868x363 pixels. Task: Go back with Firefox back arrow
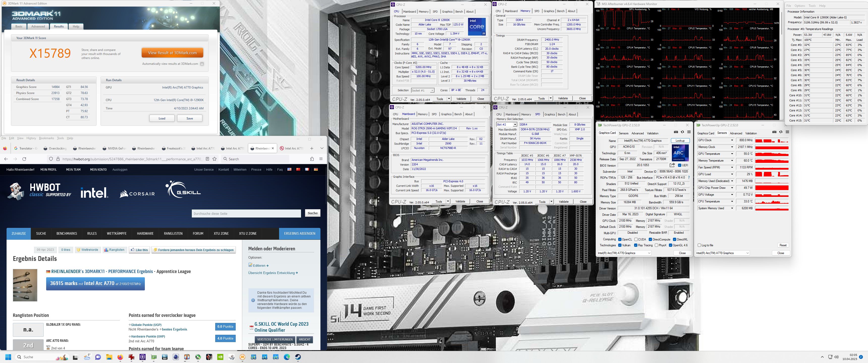[6, 159]
